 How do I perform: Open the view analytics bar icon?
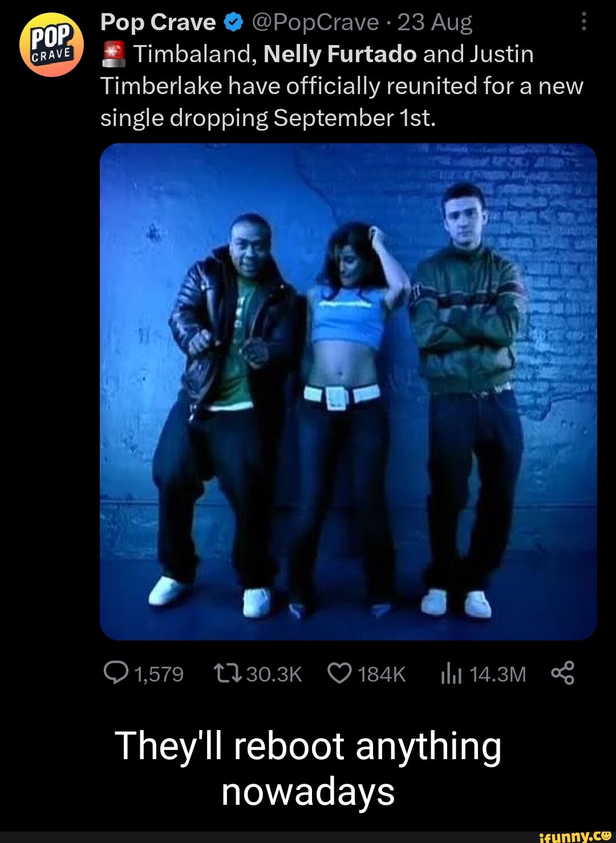[451, 675]
